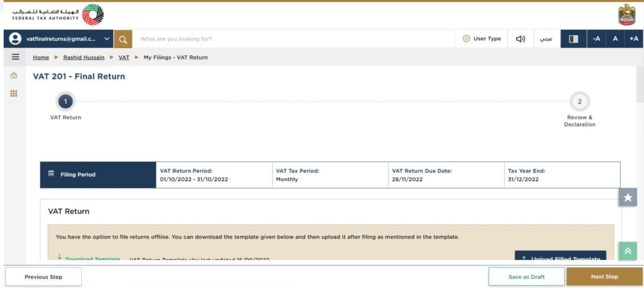Click the User Type gear icon
Viewport: 644px width, 288px height.
466,39
